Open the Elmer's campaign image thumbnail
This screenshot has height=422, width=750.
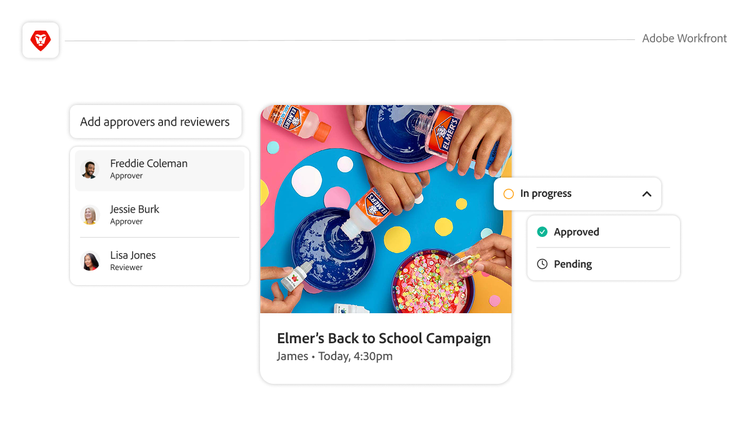coord(385,209)
